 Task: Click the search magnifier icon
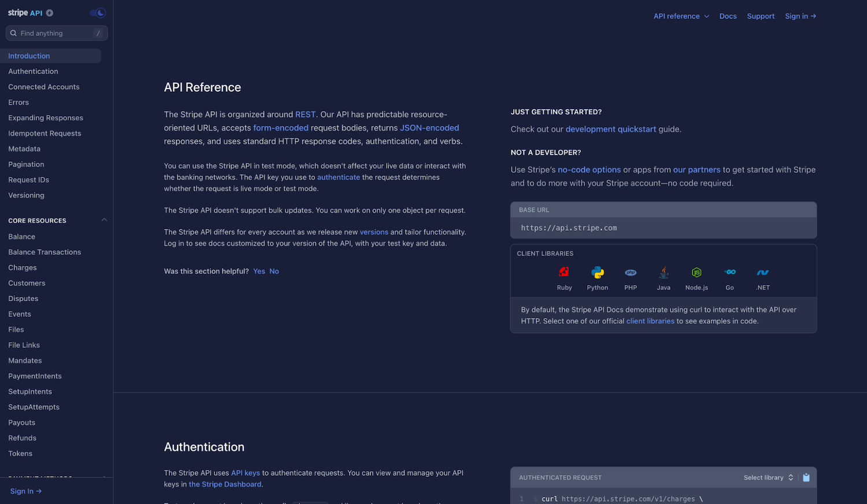[x=13, y=33]
